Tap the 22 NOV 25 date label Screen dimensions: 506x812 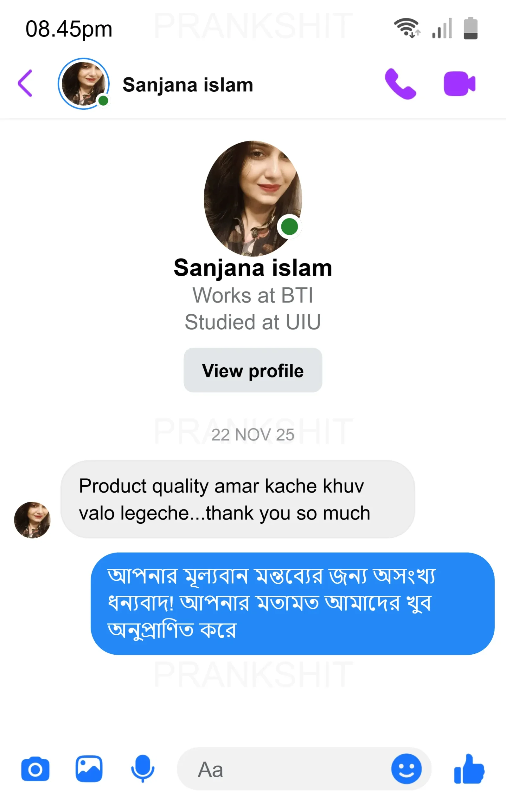click(253, 435)
